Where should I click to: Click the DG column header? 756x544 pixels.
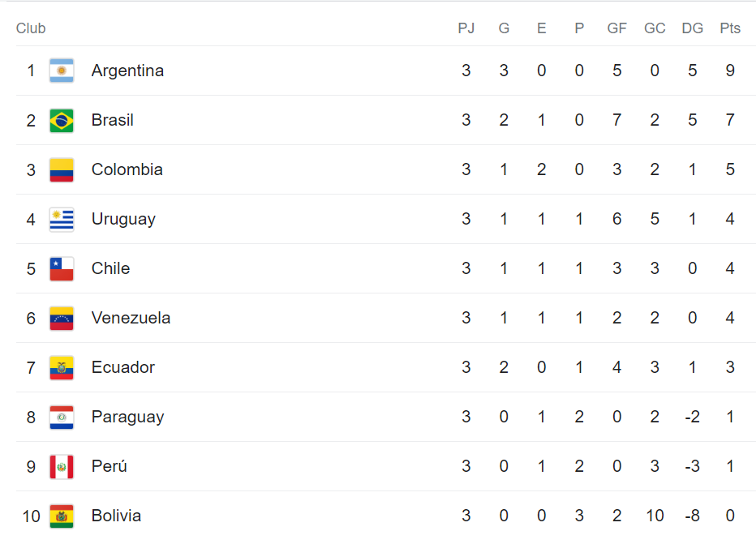pos(692,28)
